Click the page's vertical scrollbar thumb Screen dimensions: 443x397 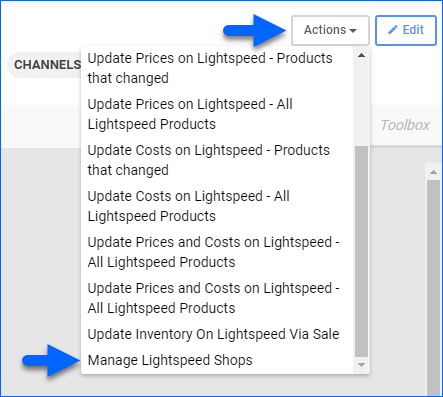coord(433,288)
